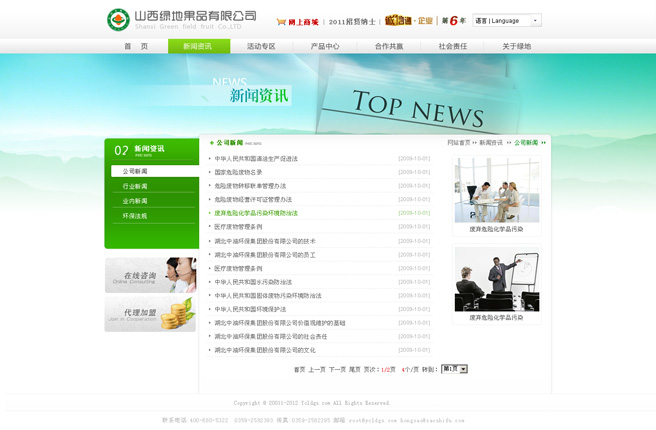Select 行业新闻 in the sidebar

click(x=135, y=186)
